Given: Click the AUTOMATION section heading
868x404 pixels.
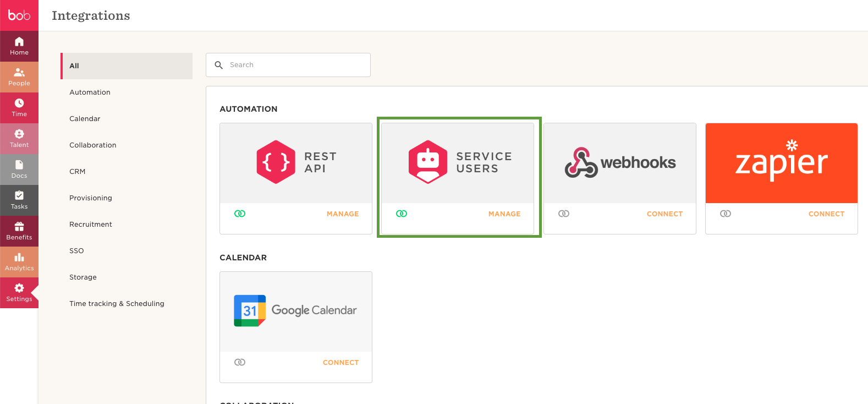Looking at the screenshot, I should pyautogui.click(x=249, y=109).
